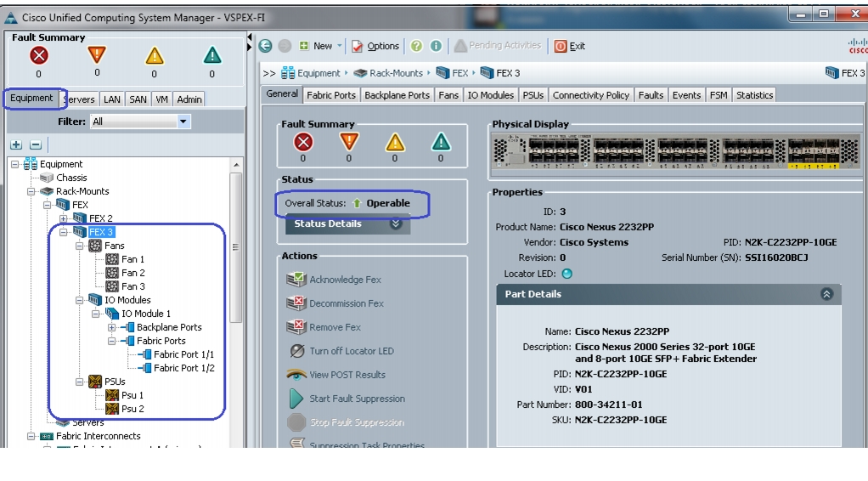Image resolution: width=868 pixels, height=481 pixels.
Task: Click Equipment in the breadcrumb path
Action: coord(318,73)
